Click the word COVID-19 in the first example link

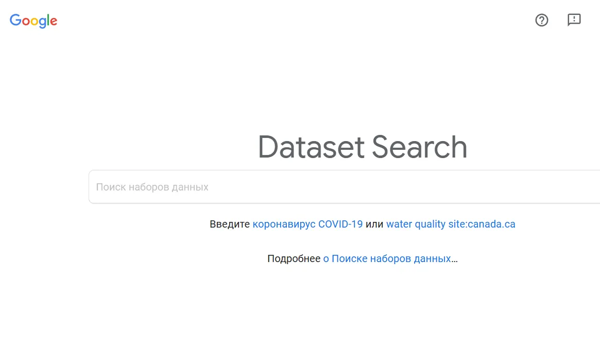click(x=340, y=224)
